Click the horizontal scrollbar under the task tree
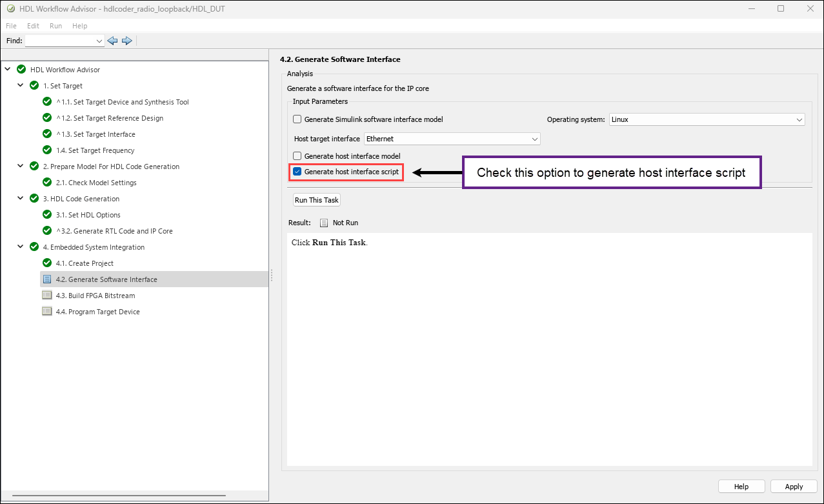824x504 pixels. click(119, 496)
